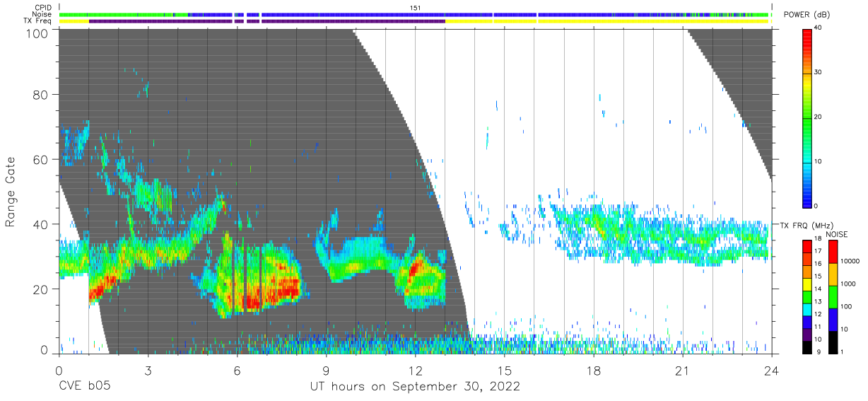The image size is (868, 401).
Task: Click the red echo patch near hour 12
Action: [x=416, y=268]
